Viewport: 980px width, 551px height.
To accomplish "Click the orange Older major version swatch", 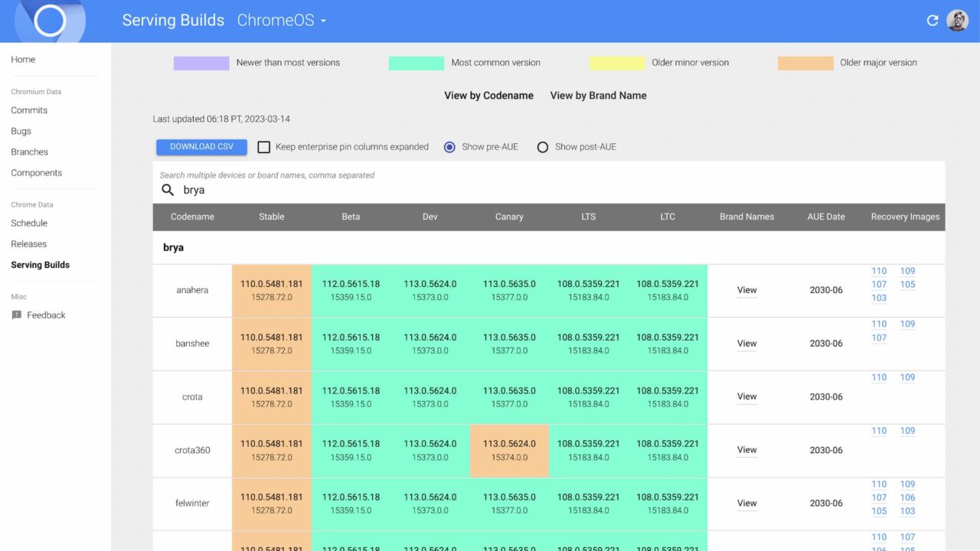I will point(805,63).
